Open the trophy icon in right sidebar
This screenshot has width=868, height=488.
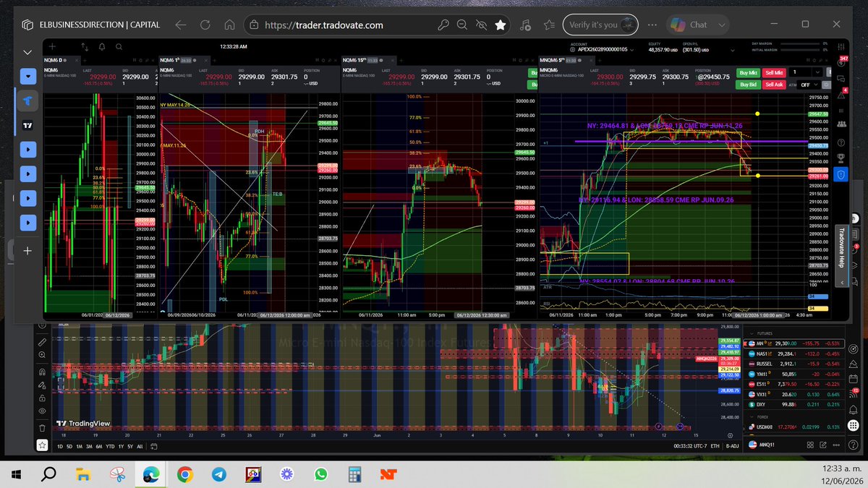[x=842, y=157]
